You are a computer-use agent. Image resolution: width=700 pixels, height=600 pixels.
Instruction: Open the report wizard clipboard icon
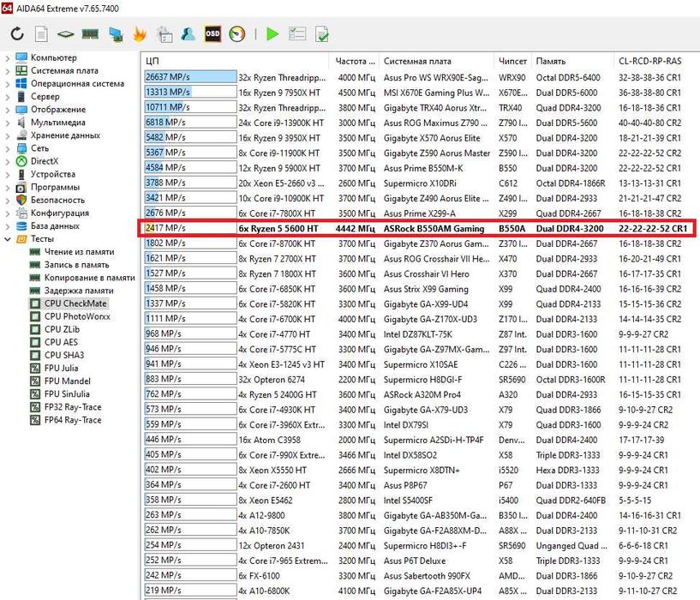click(x=165, y=34)
